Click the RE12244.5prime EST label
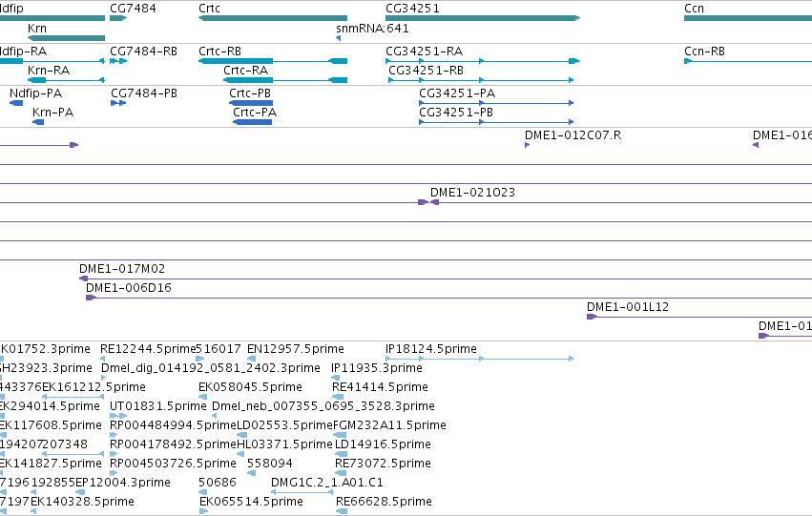Image resolution: width=812 pixels, height=516 pixels. (x=148, y=349)
